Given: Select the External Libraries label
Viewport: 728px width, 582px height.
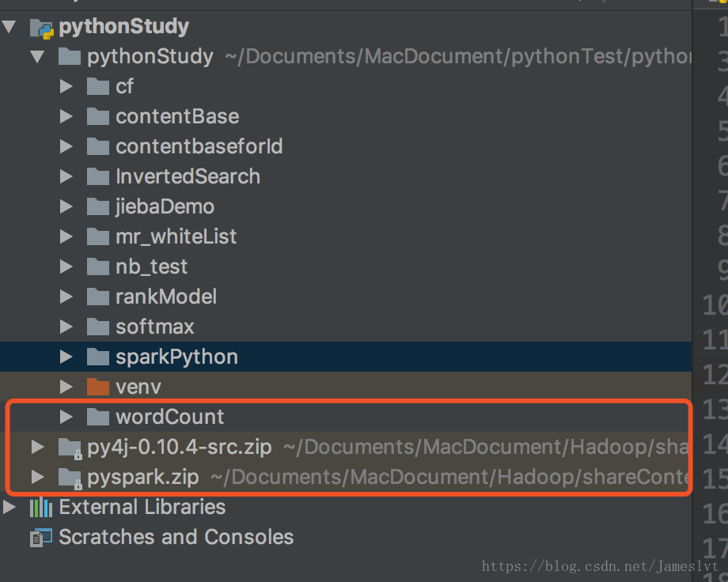Looking at the screenshot, I should (x=142, y=507).
